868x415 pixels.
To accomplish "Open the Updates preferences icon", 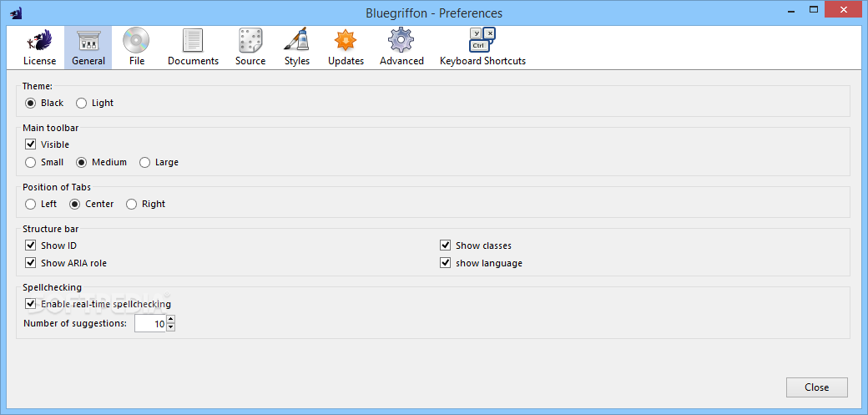I will 346,40.
